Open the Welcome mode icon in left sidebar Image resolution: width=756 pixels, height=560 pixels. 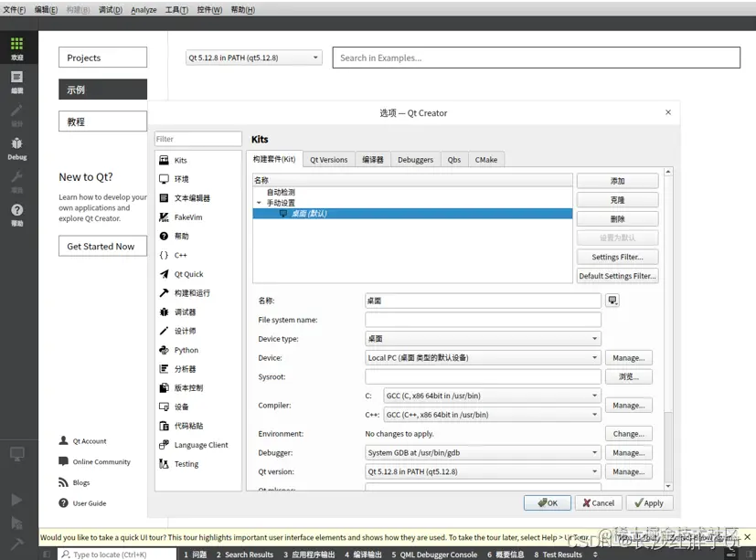16,48
